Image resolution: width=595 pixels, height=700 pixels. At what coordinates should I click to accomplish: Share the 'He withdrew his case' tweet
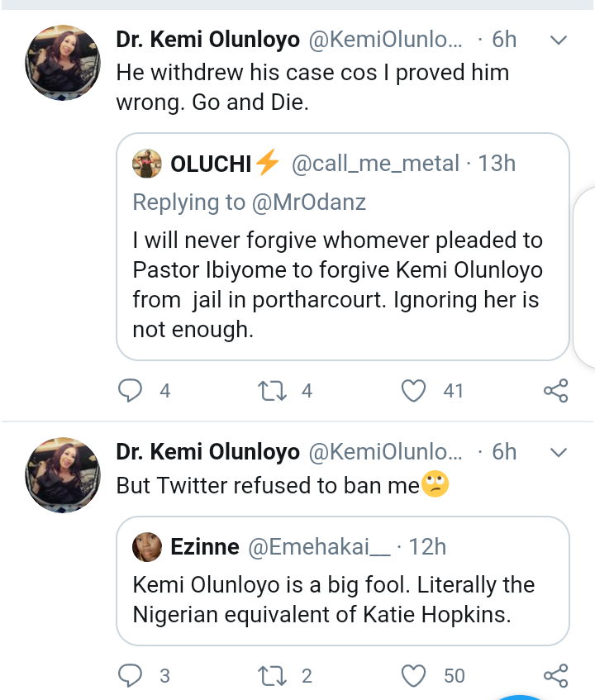coord(555,390)
